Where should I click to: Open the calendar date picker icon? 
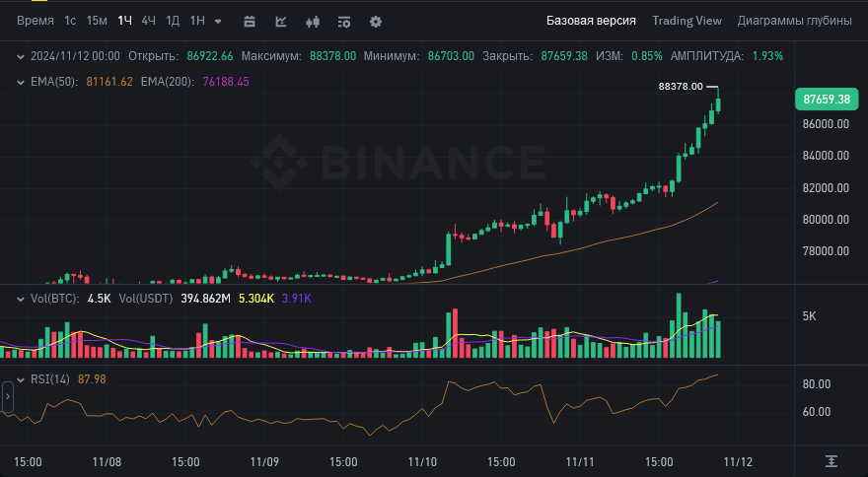[x=250, y=22]
